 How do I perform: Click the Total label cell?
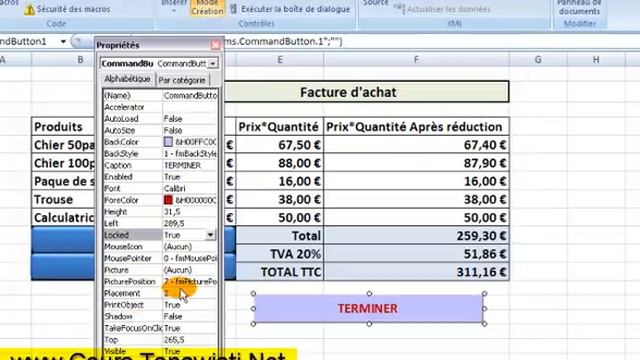coord(279,236)
